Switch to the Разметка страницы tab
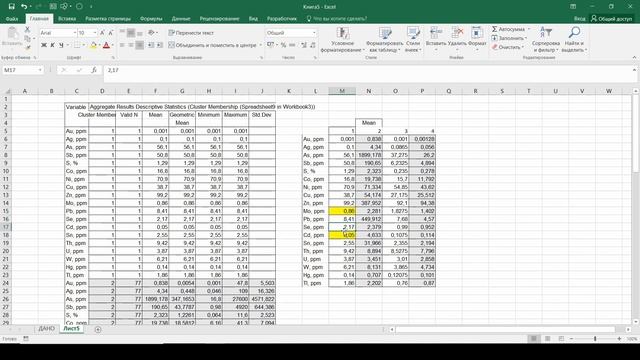Viewport: 640px width, 360px height. (x=108, y=19)
